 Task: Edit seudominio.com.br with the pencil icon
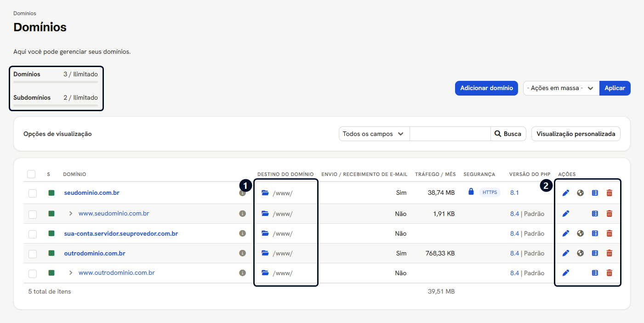566,193
